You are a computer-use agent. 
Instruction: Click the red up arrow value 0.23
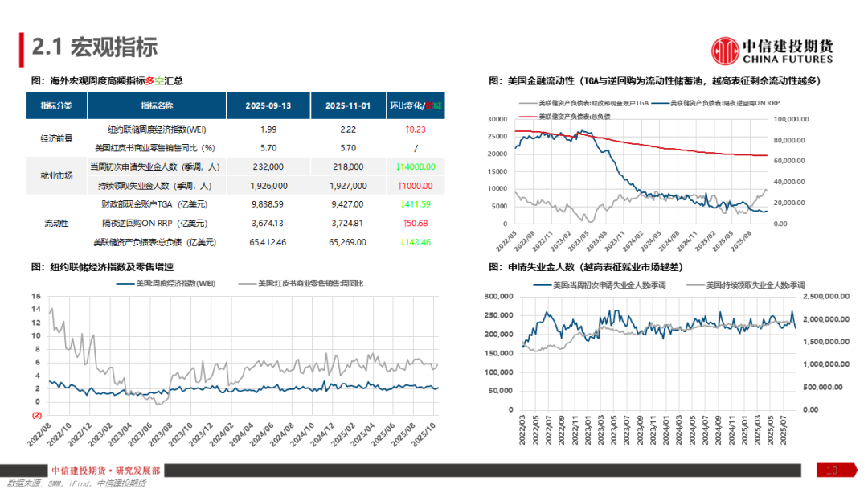point(416,129)
